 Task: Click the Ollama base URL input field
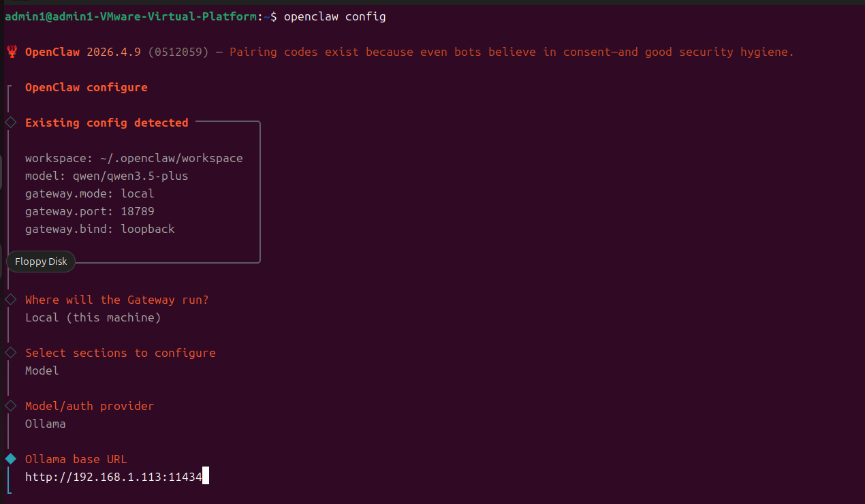tap(116, 477)
